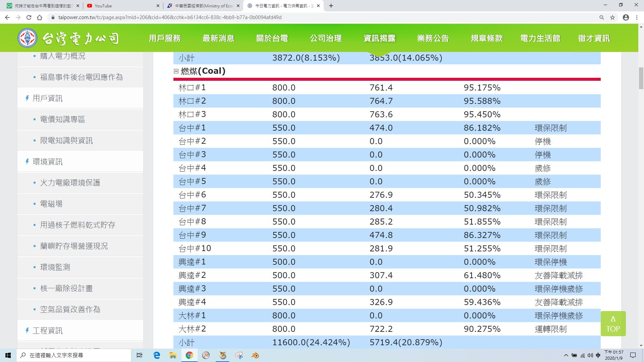Open the 火力電廠環境保護 sidebar link
644x362 pixels.
coord(70,183)
